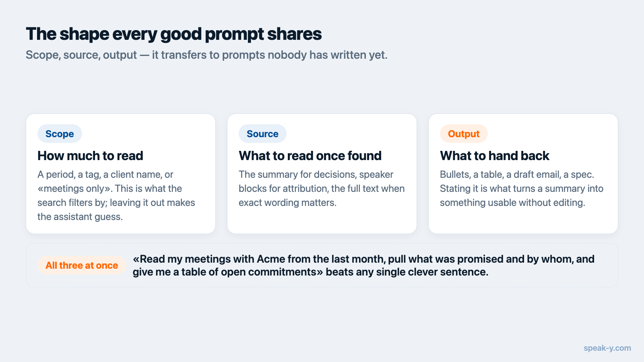Click the Scope pill label
Screen dimensions: 644x362
[x=60, y=134]
